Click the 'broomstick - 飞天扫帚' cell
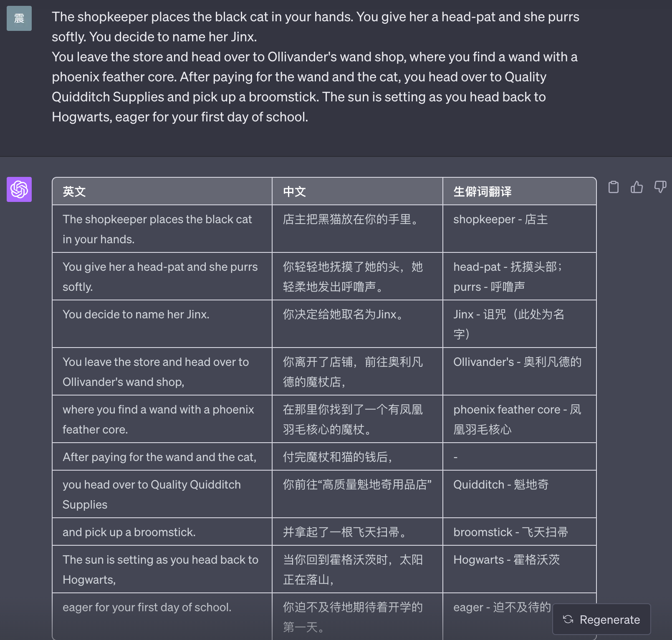Viewport: 672px width, 640px height. (x=520, y=532)
